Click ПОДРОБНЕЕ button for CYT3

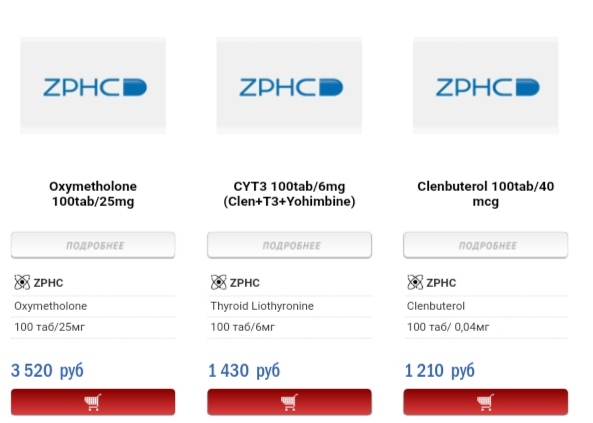click(289, 245)
